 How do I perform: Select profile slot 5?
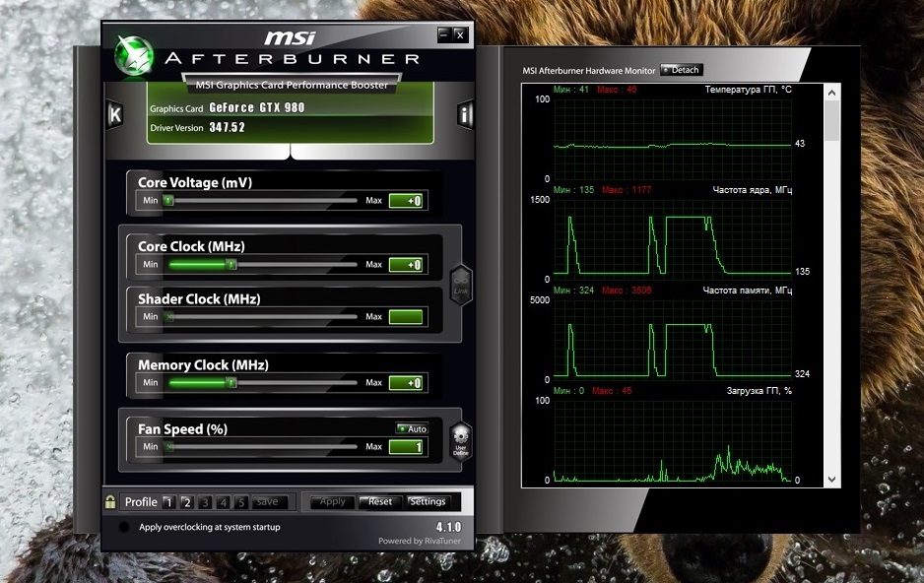point(241,502)
